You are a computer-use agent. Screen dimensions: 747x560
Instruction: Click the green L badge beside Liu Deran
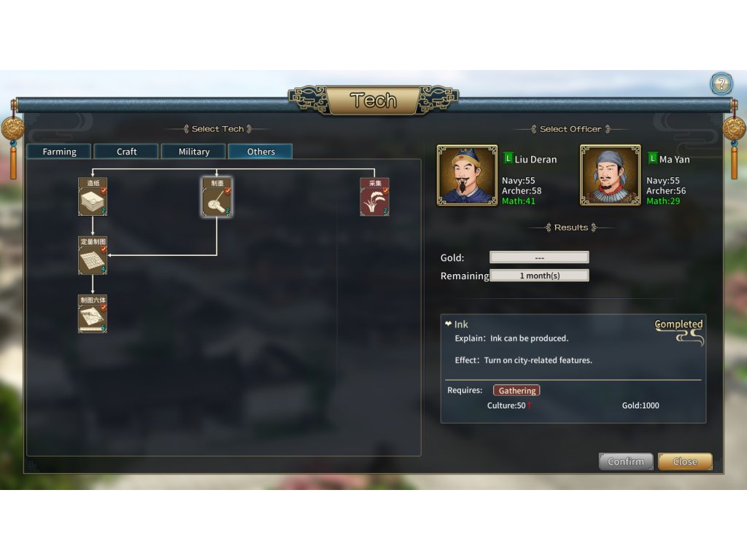tap(508, 158)
